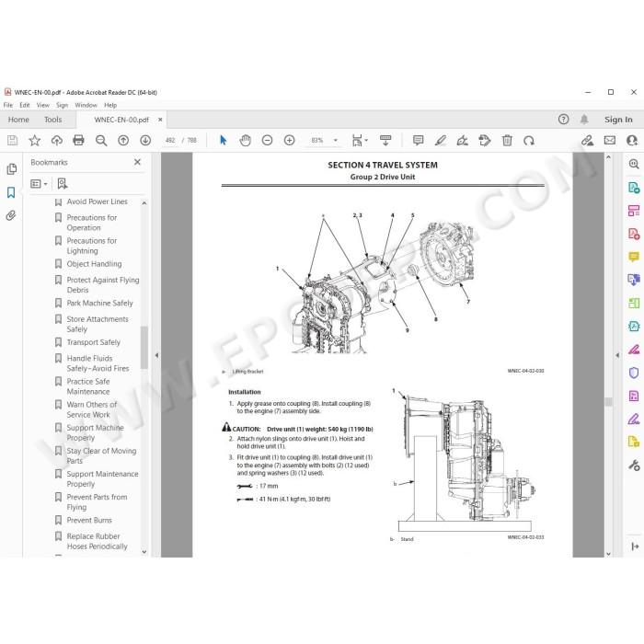
Task: Open Page Thumbnails panel icon
Action: coord(11,168)
